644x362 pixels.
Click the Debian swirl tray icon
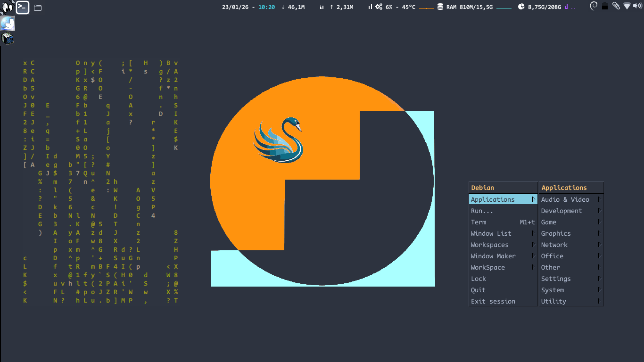coord(594,6)
